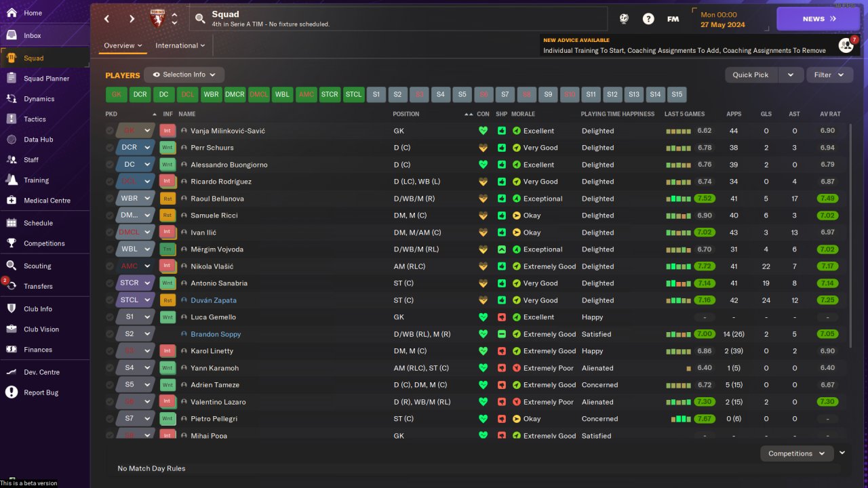Viewport: 868px width, 488px height.
Task: Open Duván Zapata's player profile link
Action: click(214, 300)
